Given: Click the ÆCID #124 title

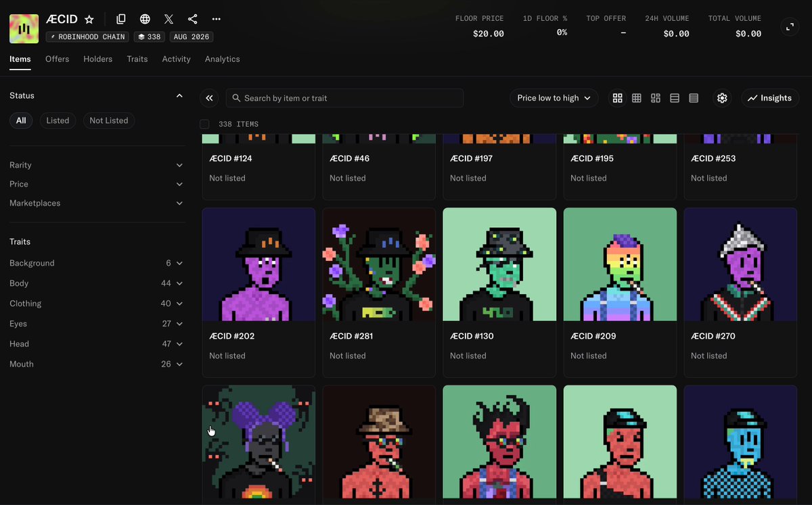Looking at the screenshot, I should point(231,158).
